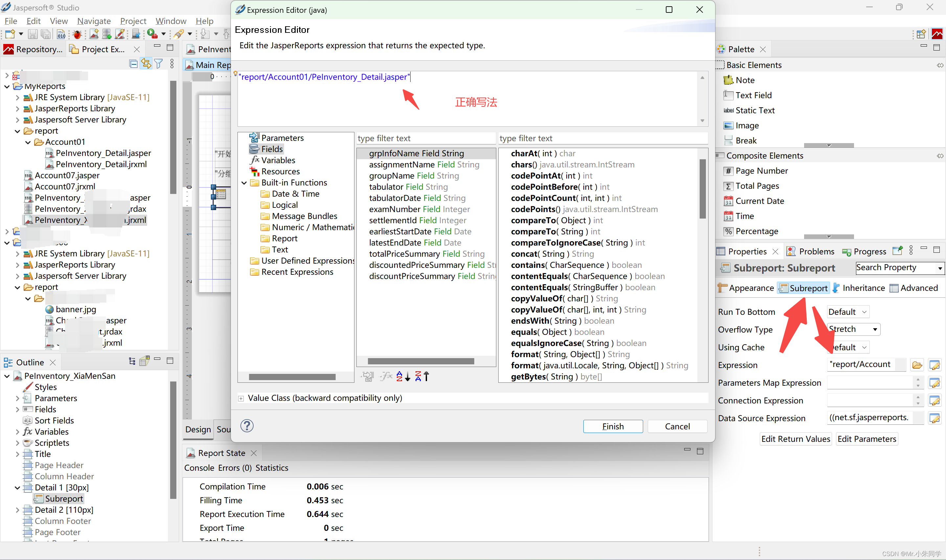946x560 pixels.
Task: Open file browser icon next to Expression field
Action: pos(917,365)
